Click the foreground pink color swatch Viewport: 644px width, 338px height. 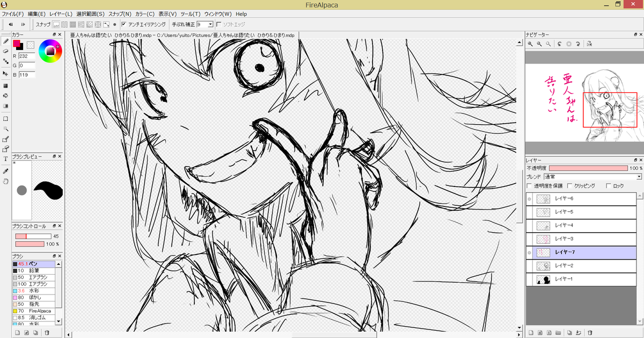click(x=17, y=44)
